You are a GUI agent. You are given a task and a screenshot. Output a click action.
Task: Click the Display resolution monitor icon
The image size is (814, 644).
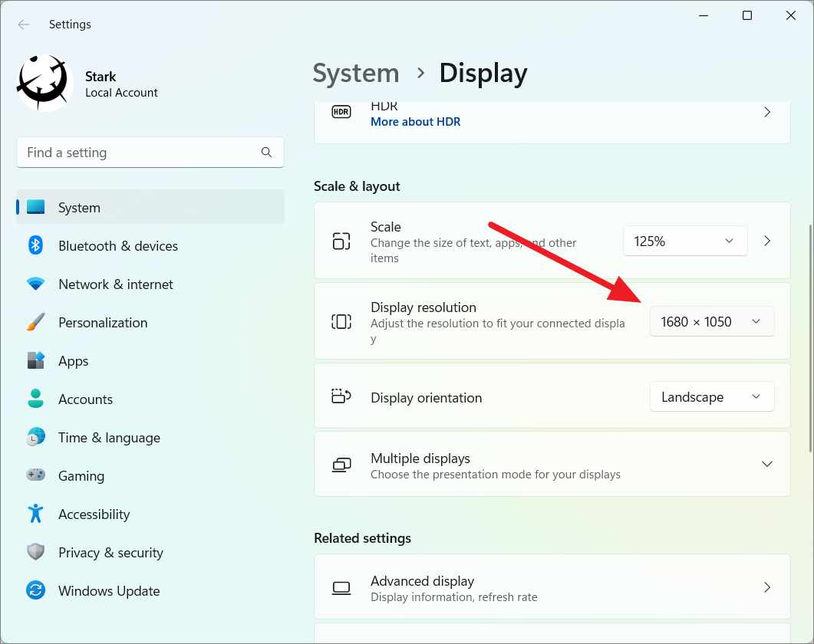click(x=341, y=321)
